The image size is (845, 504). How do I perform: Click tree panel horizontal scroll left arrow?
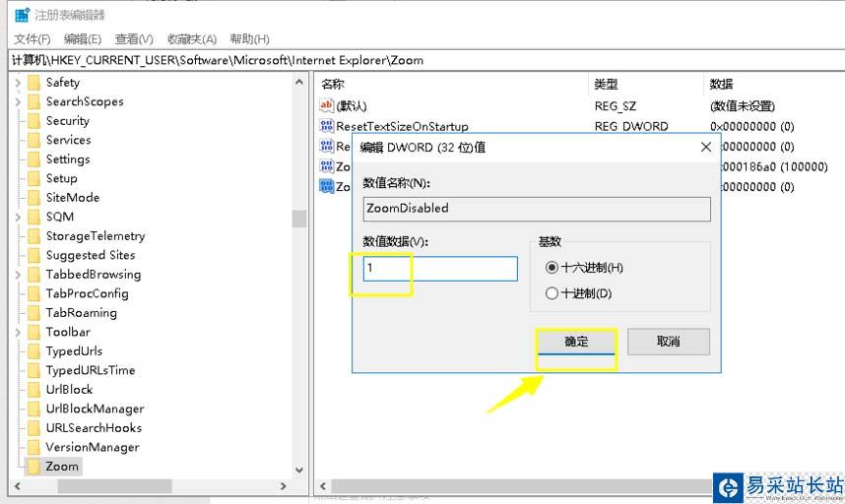(18, 485)
